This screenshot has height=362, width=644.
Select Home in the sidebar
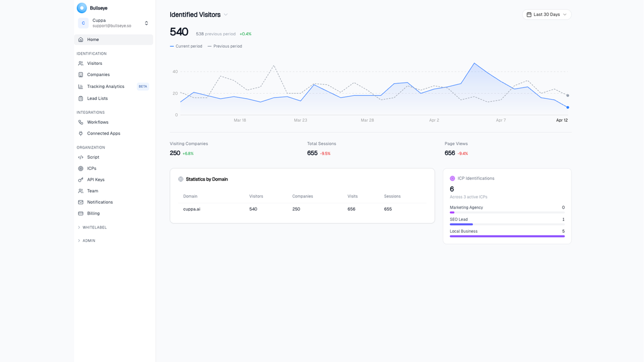tap(92, 39)
